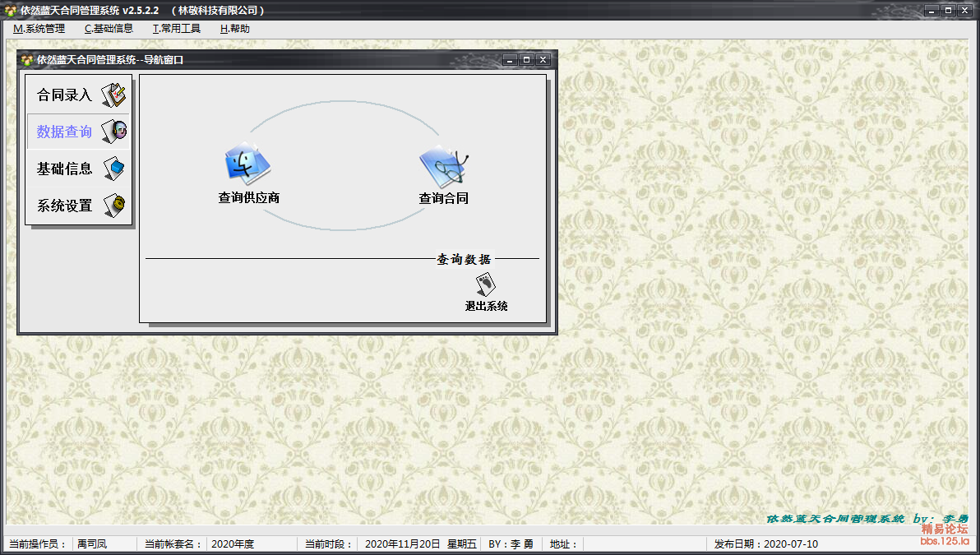This screenshot has height=555, width=980.
Task: Open the 查询供应商 finder icon
Action: point(245,163)
